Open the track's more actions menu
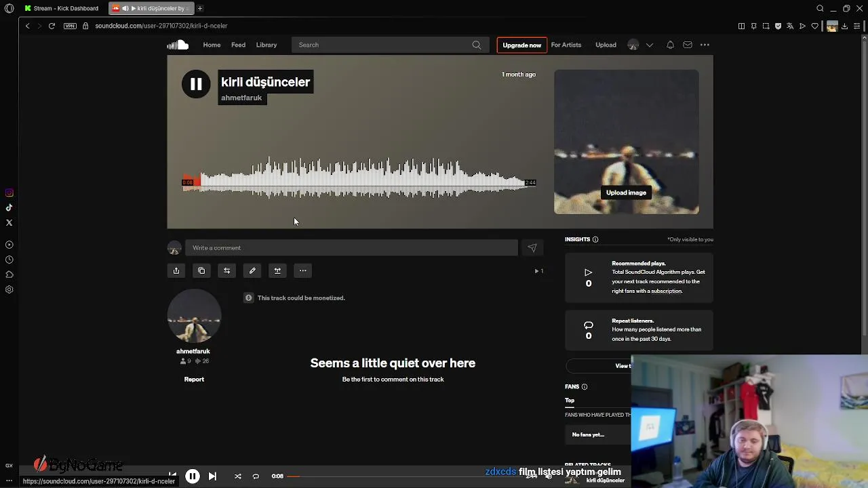Screen dimensions: 868x488 pos(303,270)
